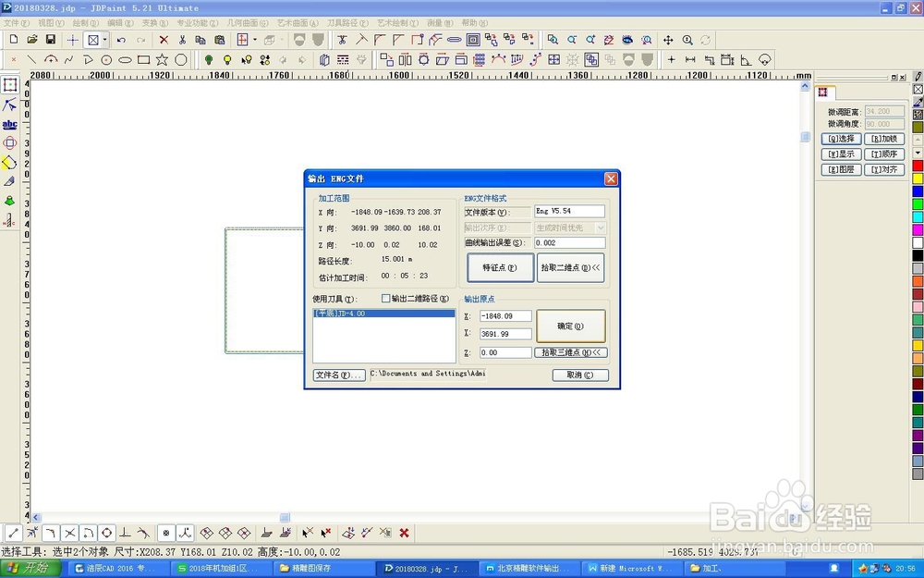
Task: Click the horizontal dimension icon
Action: pyautogui.click(x=690, y=59)
